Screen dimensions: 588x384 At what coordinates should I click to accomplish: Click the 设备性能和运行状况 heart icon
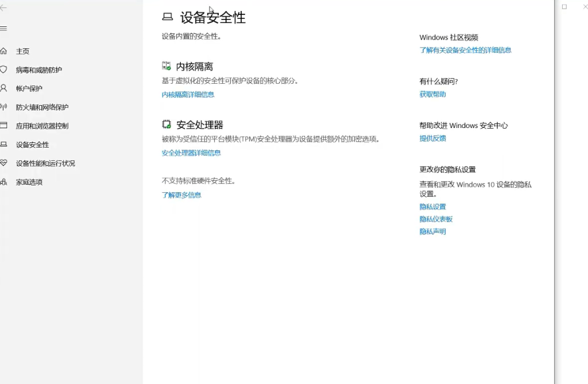click(x=3, y=163)
